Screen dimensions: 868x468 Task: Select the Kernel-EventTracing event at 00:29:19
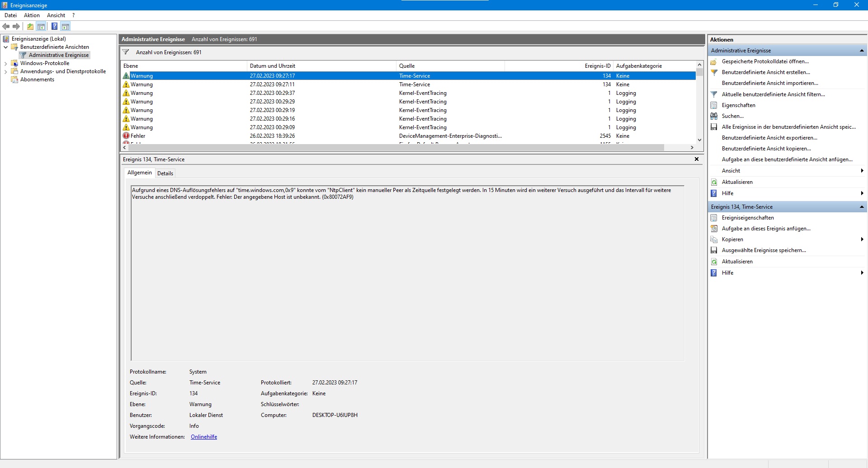[x=408, y=110]
